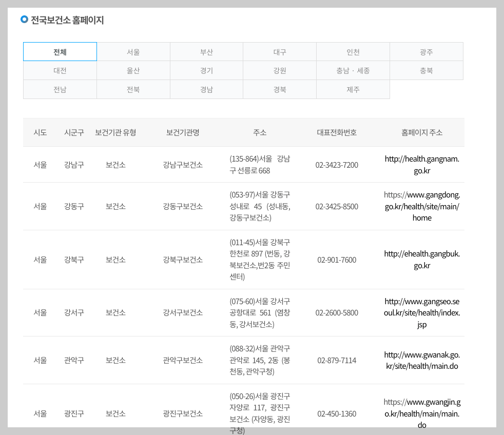
Task: Select the 경기 region tab
Action: pyautogui.click(x=206, y=70)
